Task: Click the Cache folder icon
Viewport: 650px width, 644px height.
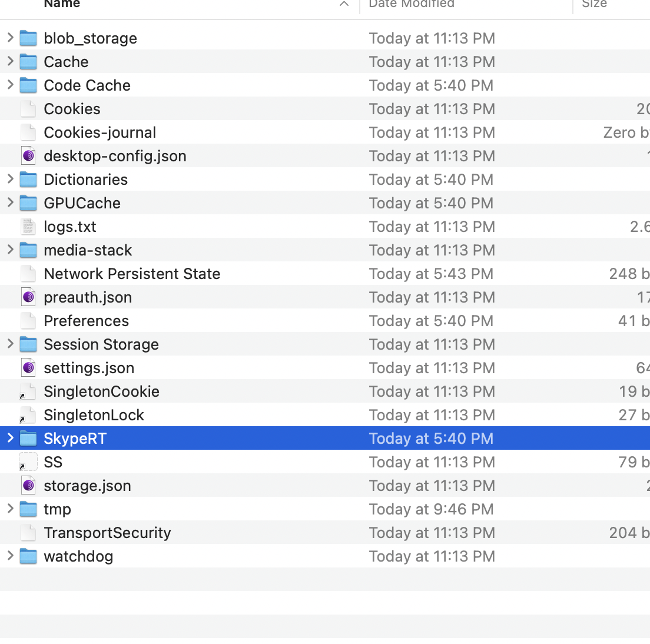Action: 28,62
